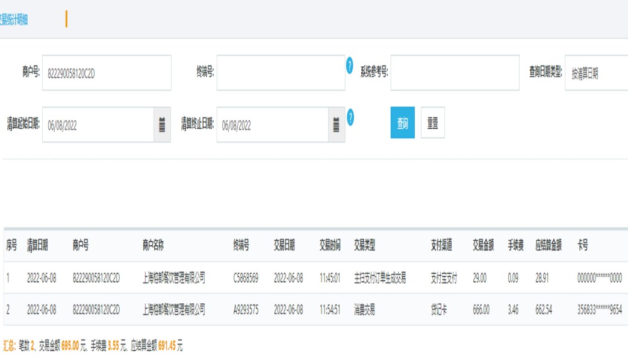Open calendar icon for 清算终止日期
628x364 pixels.
pos(337,125)
